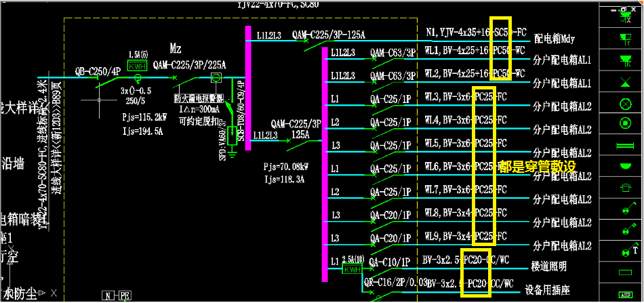Select the N1,YJV-4x35+16 cable label

click(458, 34)
